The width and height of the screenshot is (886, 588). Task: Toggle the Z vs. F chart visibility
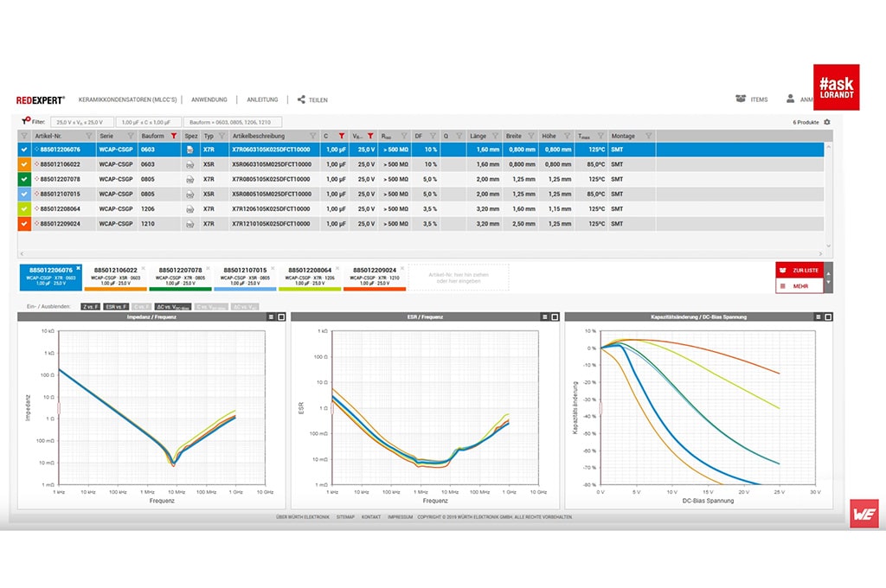click(x=90, y=307)
